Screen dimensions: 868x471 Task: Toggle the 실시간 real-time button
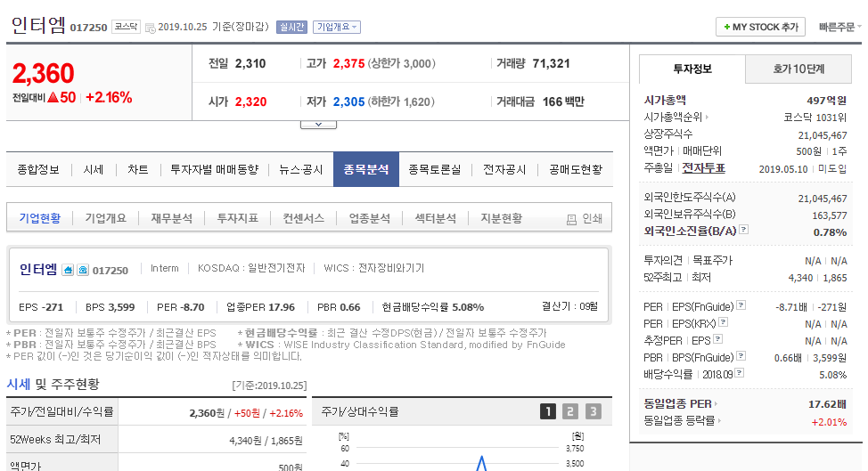coord(291,27)
